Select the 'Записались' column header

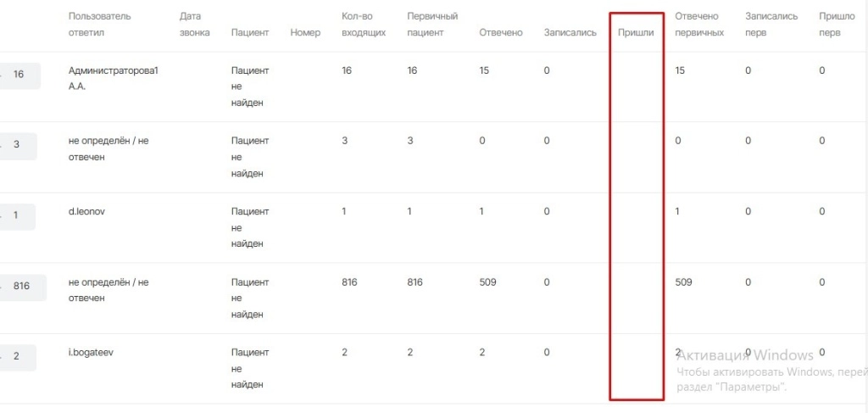(x=570, y=33)
